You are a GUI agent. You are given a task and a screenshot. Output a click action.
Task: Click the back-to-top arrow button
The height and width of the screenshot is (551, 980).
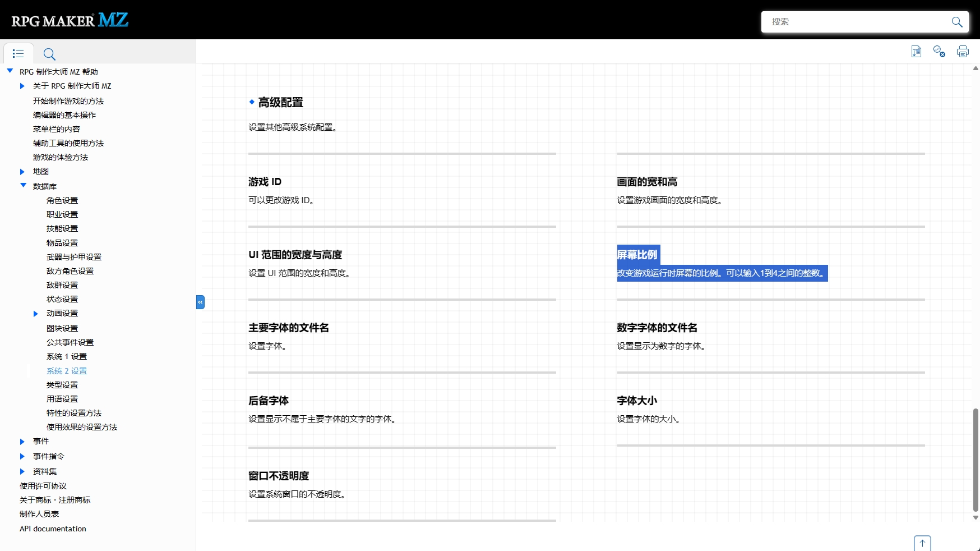(922, 543)
